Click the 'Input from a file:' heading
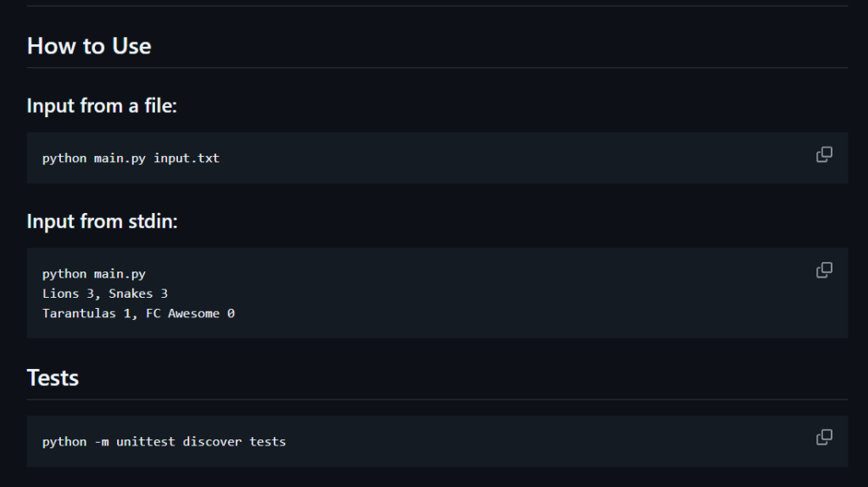Viewport: 868px width, 487px height. point(102,106)
